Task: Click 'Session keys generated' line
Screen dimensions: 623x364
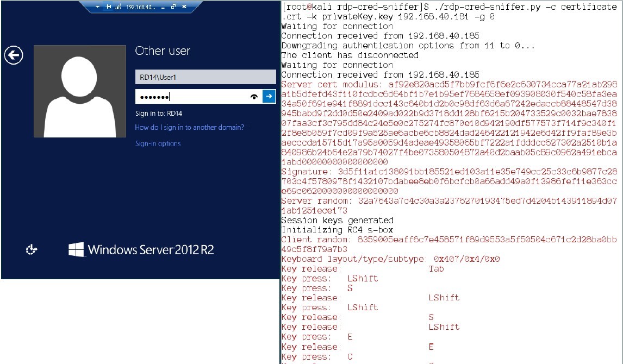Action: [338, 221]
